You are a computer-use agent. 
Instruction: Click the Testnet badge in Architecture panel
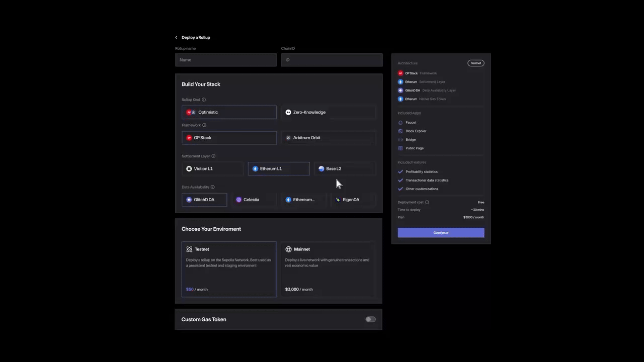tap(475, 63)
